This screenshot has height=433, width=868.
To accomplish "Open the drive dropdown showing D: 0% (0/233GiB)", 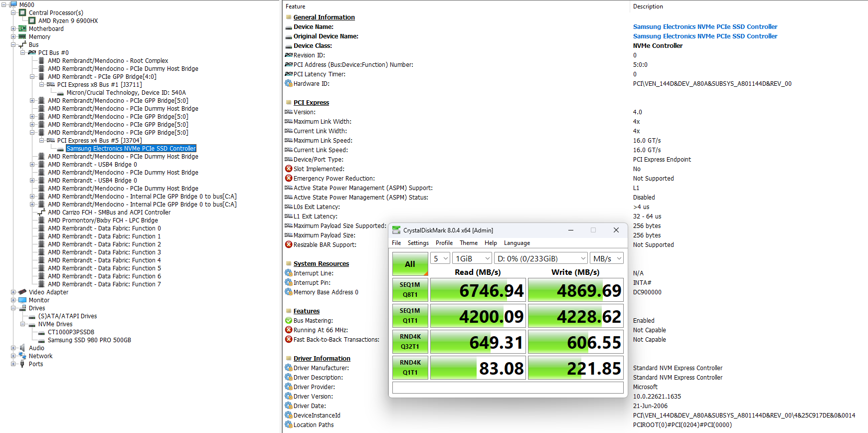I will tap(541, 258).
